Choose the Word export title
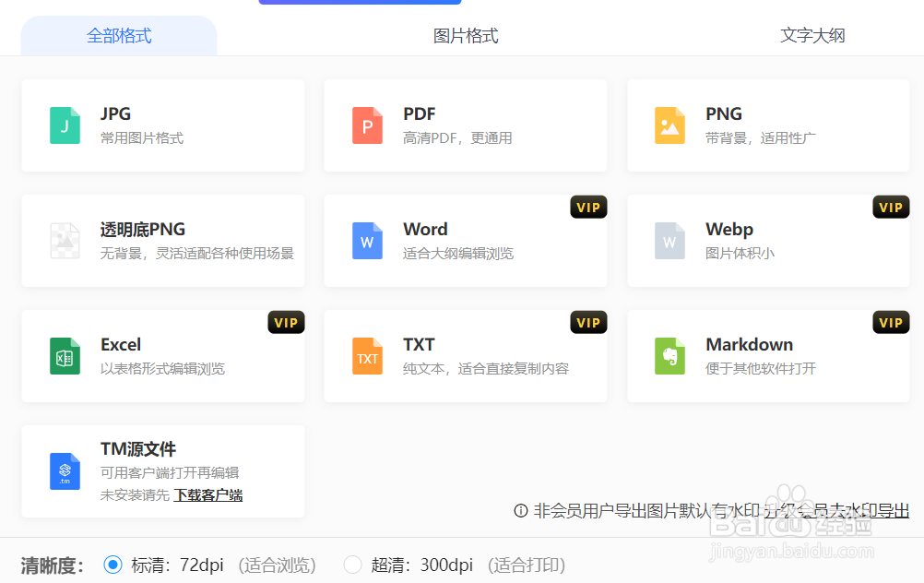This screenshot has width=924, height=583. pyautogui.click(x=425, y=230)
